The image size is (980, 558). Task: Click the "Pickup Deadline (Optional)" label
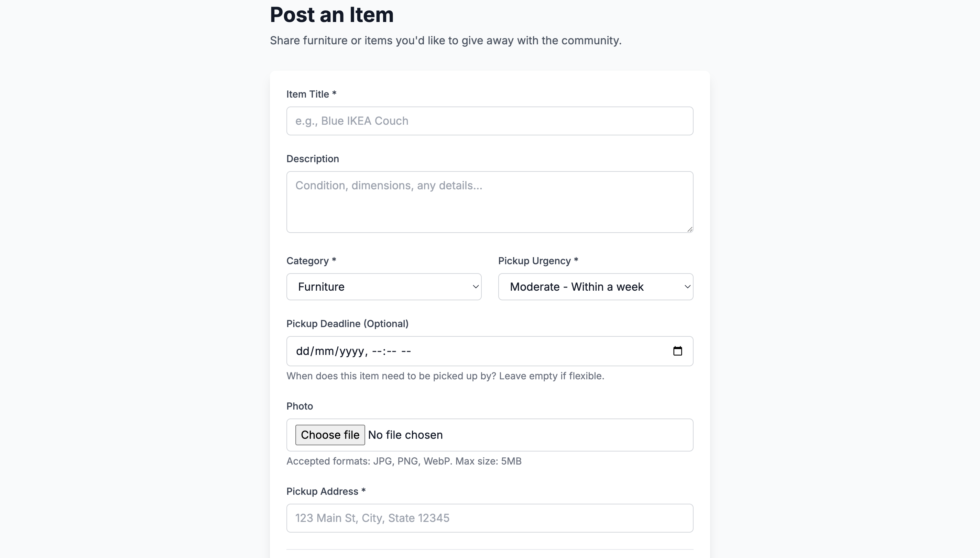(347, 324)
